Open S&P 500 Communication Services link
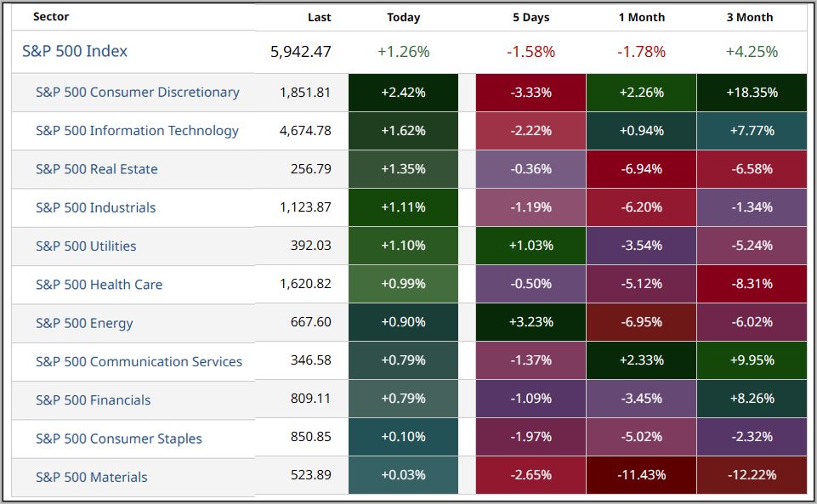Image resolution: width=817 pixels, height=504 pixels. tap(139, 361)
